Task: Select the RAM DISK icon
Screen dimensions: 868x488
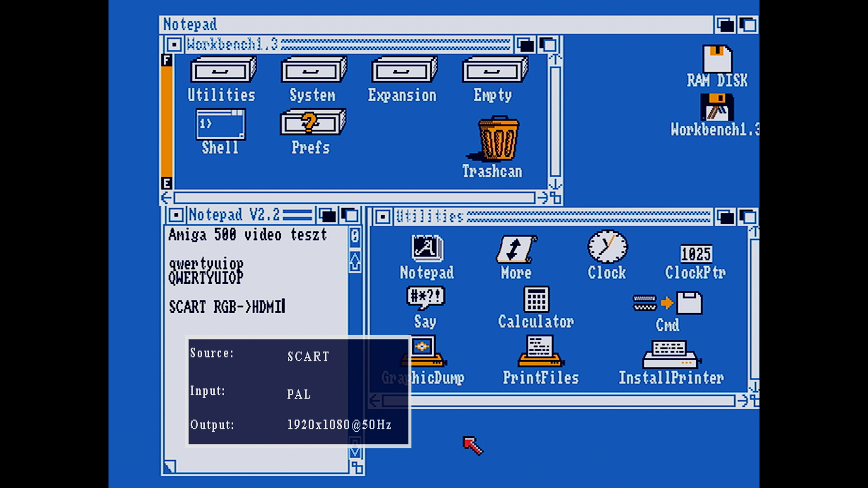Action: tap(717, 59)
